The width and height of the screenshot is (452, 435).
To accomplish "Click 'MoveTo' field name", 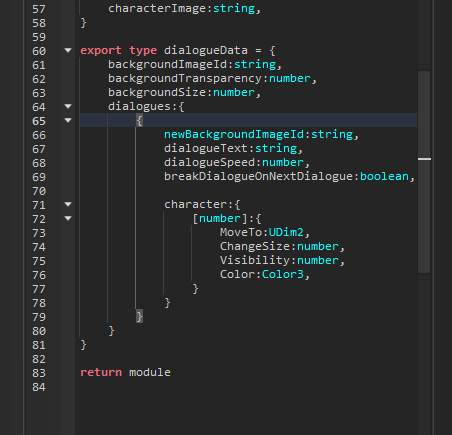I will point(241,232).
